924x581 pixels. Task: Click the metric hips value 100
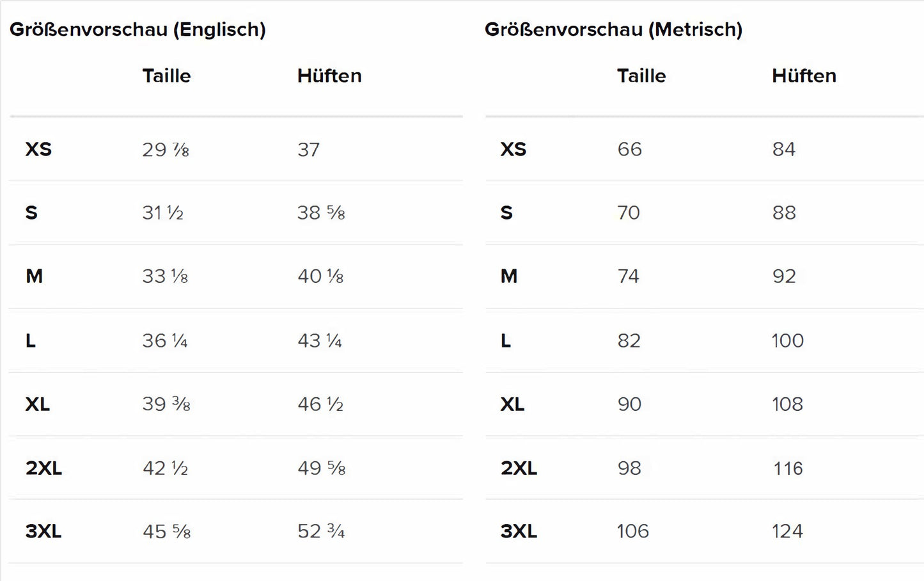coord(788,340)
